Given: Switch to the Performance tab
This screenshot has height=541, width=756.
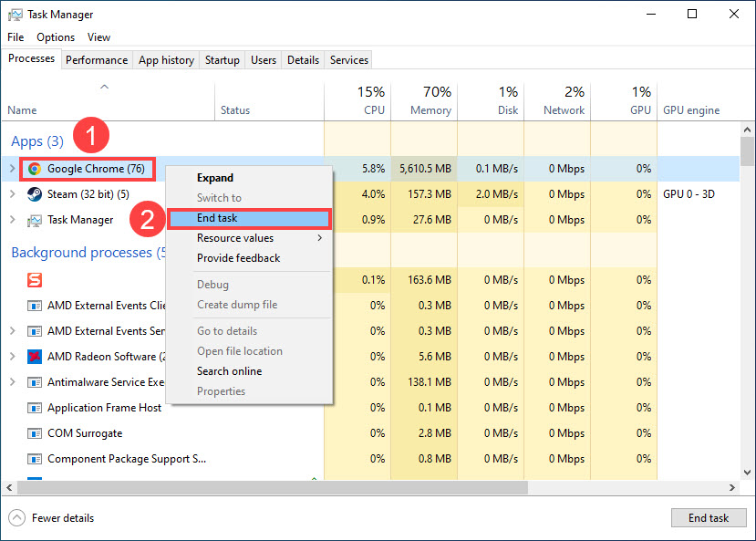Looking at the screenshot, I should (x=97, y=59).
